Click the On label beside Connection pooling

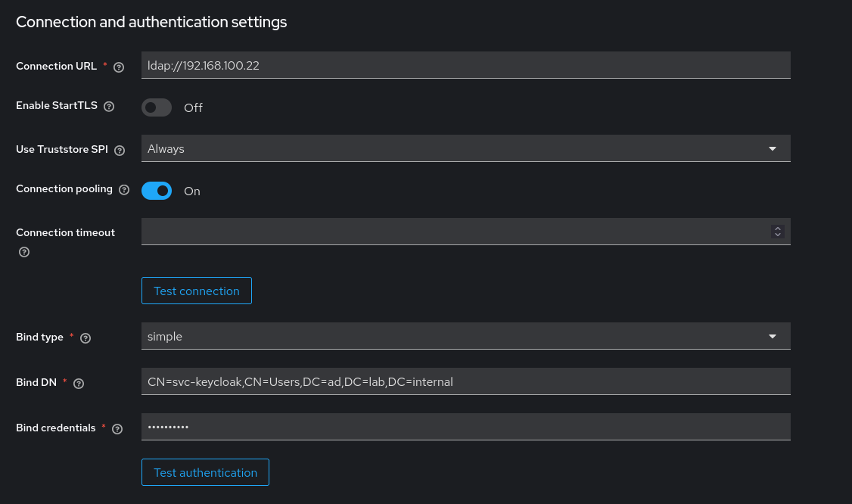pos(191,191)
